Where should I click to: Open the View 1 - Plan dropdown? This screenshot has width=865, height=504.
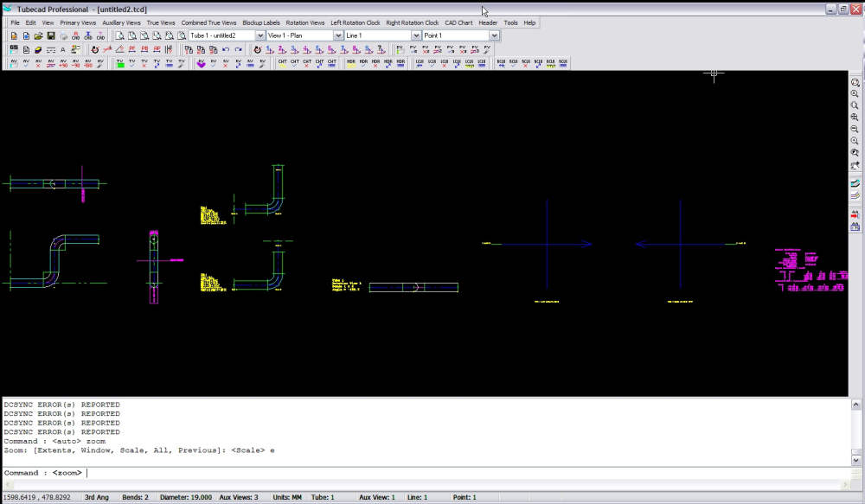[338, 35]
